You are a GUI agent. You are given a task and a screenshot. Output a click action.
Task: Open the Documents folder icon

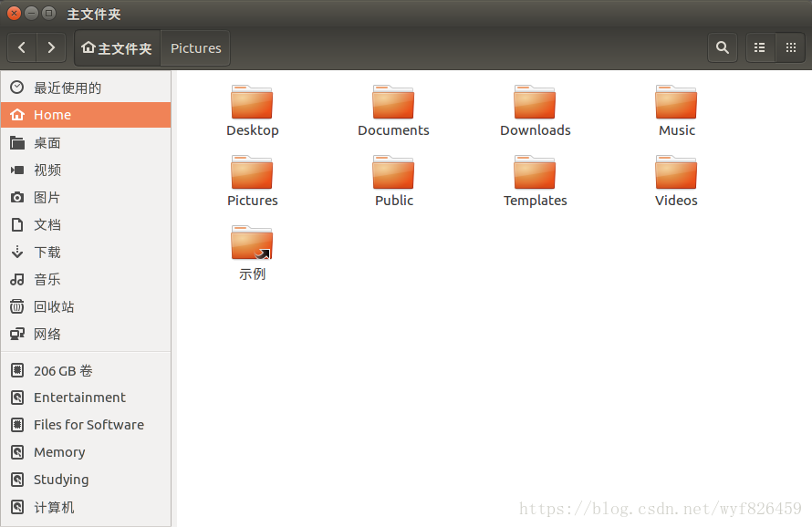(393, 102)
